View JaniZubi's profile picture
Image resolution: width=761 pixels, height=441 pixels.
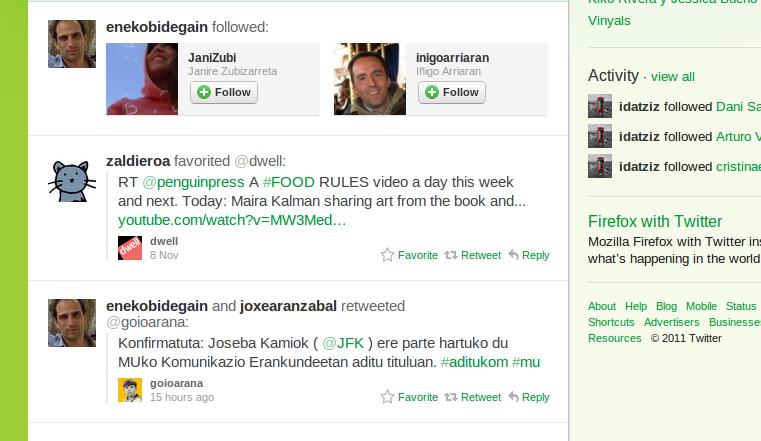[142, 79]
